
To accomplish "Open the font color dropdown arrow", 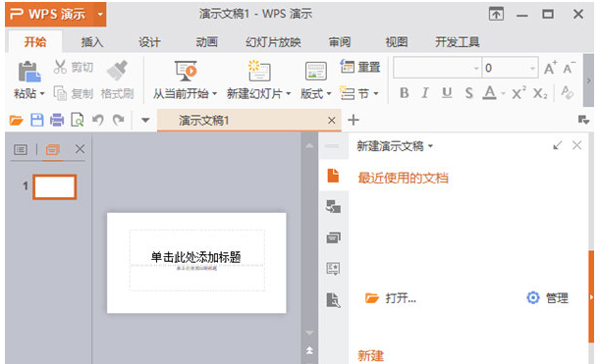I will [503, 93].
